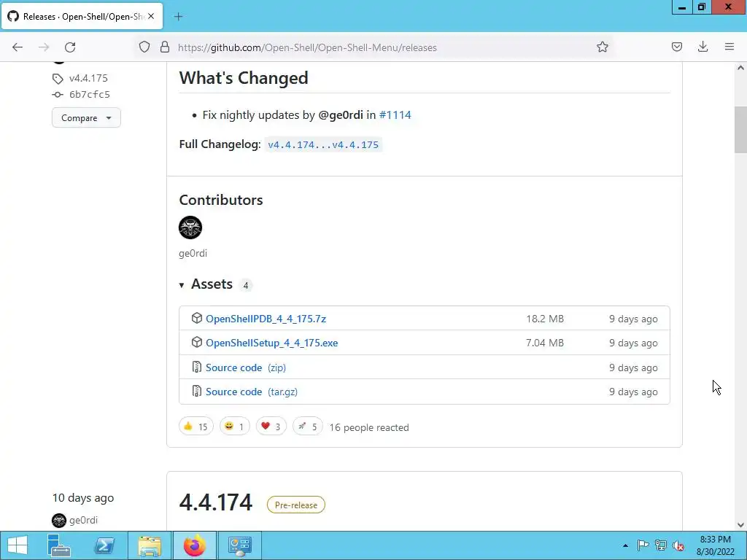Toggle the rocket reaction (5)
The image size is (747, 560).
click(x=308, y=426)
